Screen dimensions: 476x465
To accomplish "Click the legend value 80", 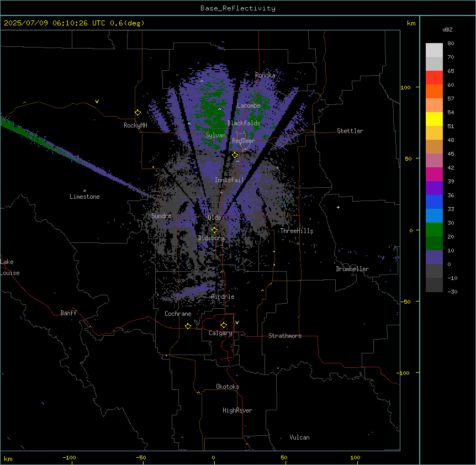I will (x=451, y=44).
